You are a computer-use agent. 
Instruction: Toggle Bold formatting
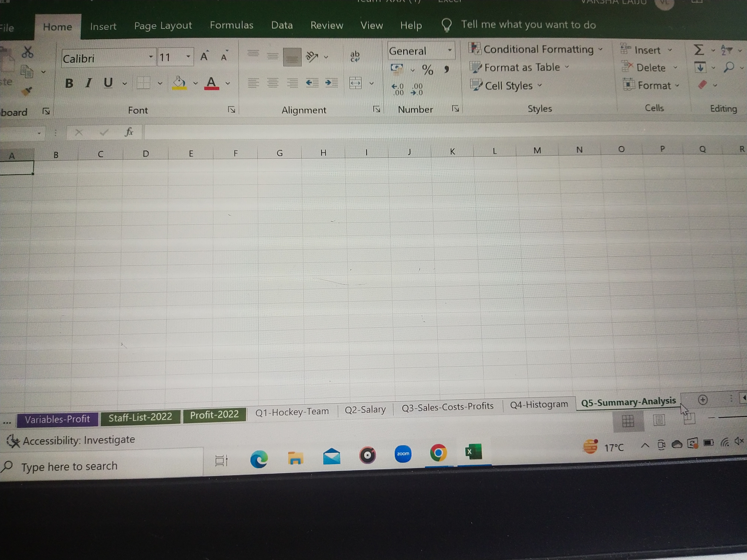tap(69, 83)
